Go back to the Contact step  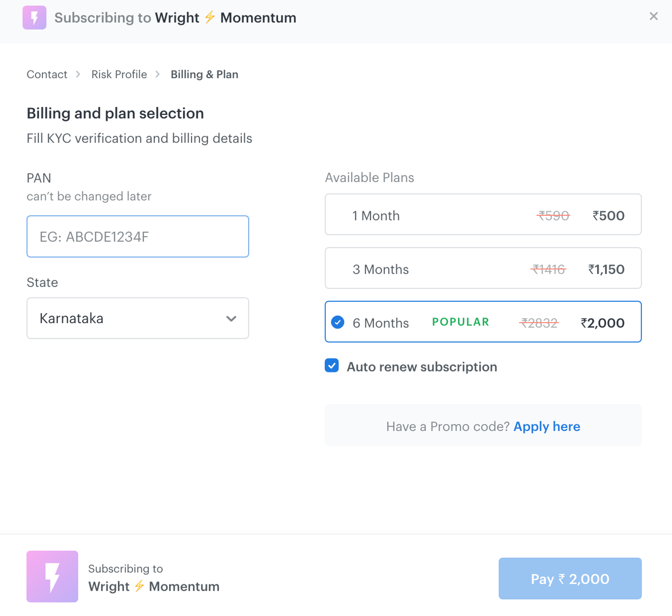click(47, 74)
